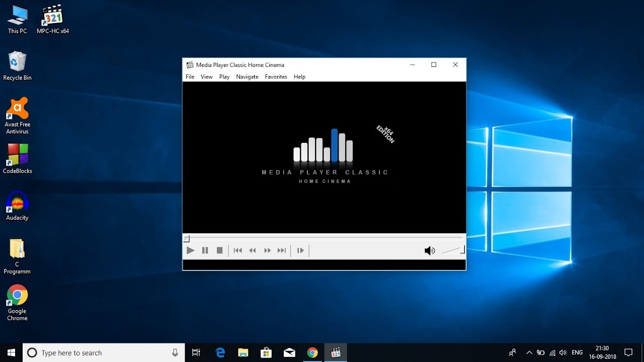Click the battery icon in system tray
Screen dimensions: 644x362
[x=541, y=352]
